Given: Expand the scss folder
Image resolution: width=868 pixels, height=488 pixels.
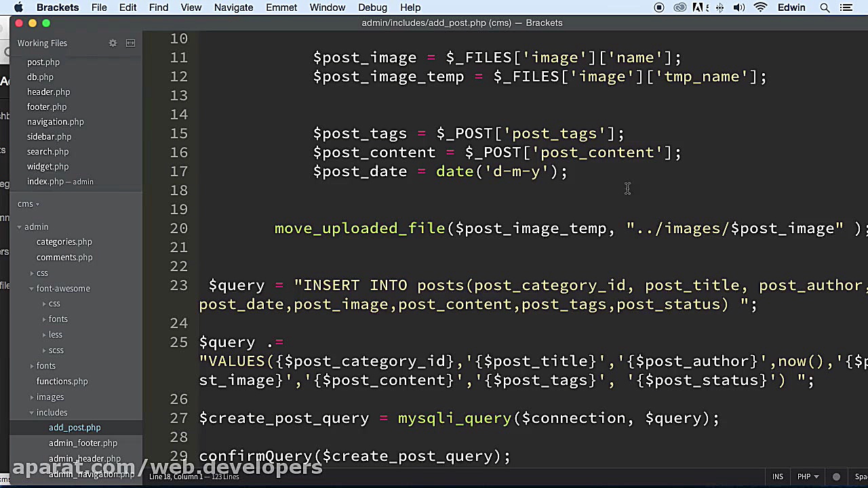Looking at the screenshot, I should tap(44, 350).
